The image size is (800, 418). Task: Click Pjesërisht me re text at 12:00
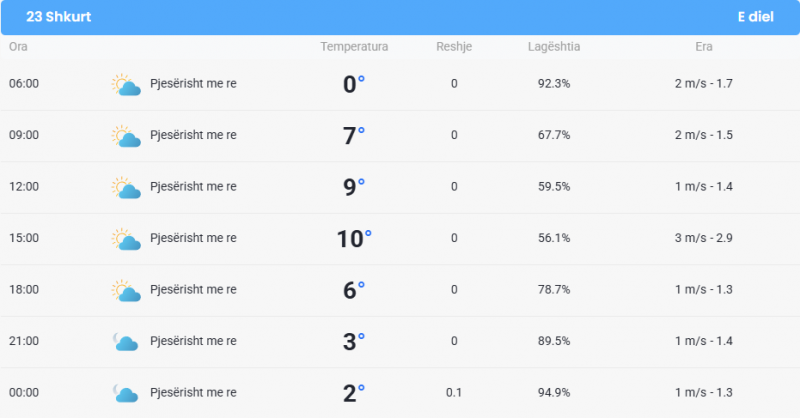coord(193,187)
